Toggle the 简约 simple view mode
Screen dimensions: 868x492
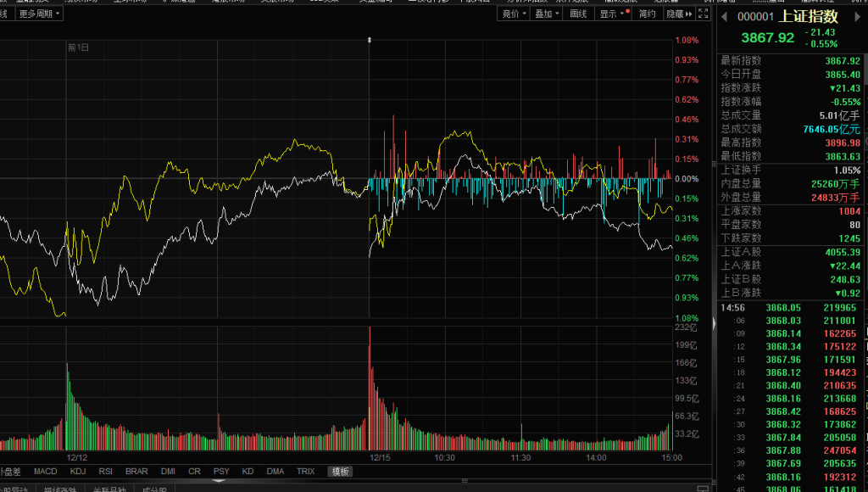click(x=648, y=14)
